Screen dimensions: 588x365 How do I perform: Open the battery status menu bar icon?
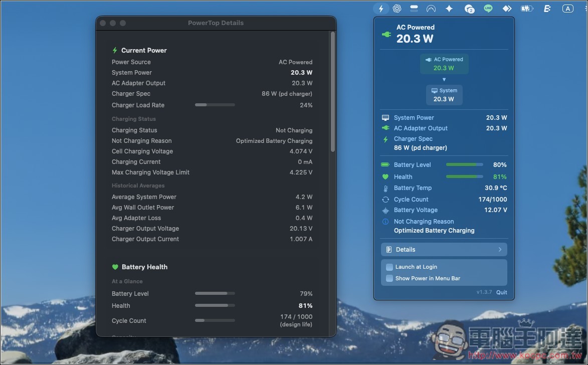526,8
